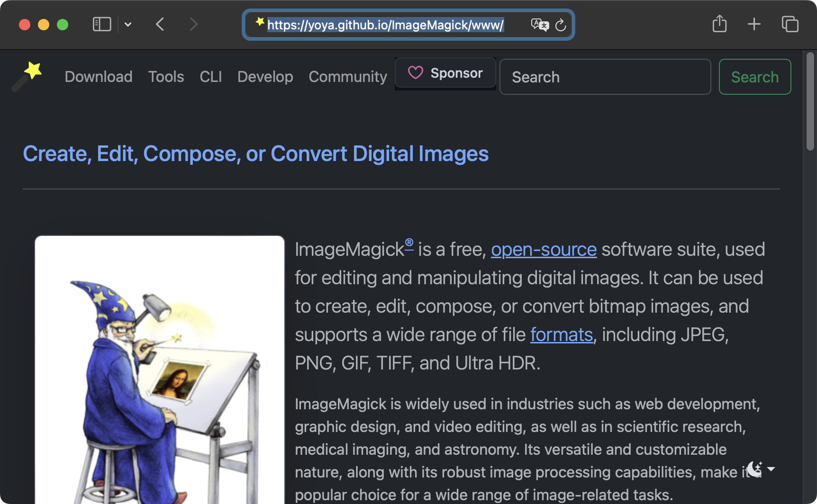Screen dimensions: 817x504
Task: Expand the color theme dropdown arrow
Action: 771,469
